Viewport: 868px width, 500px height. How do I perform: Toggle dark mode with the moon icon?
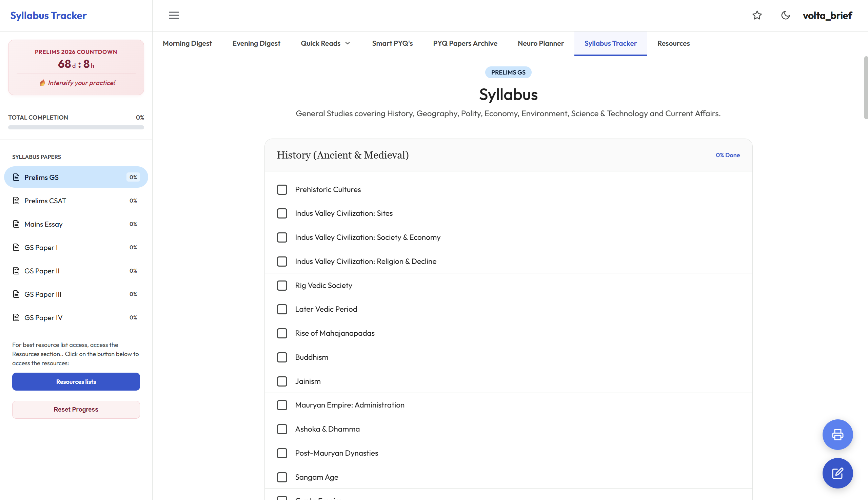[785, 16]
